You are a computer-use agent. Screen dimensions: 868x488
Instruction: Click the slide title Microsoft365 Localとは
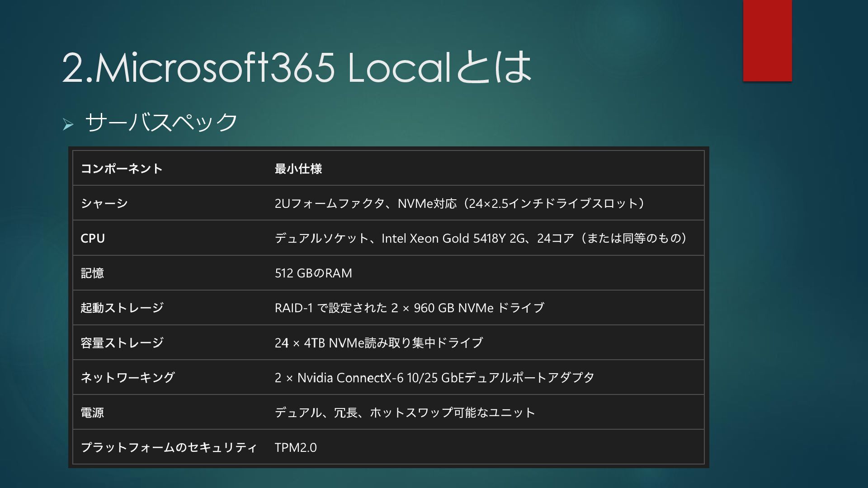(x=297, y=67)
